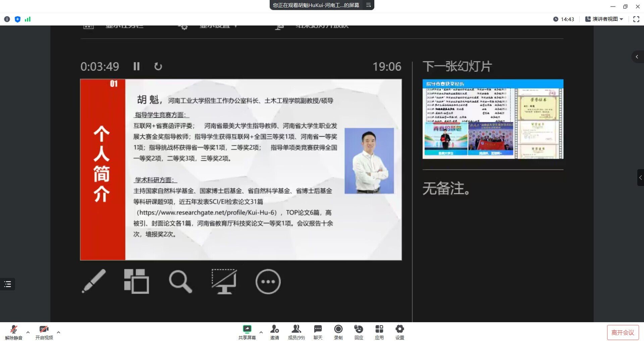The image size is (644, 341).
Task: Turn on camera with 开启视频
Action: coord(44,332)
